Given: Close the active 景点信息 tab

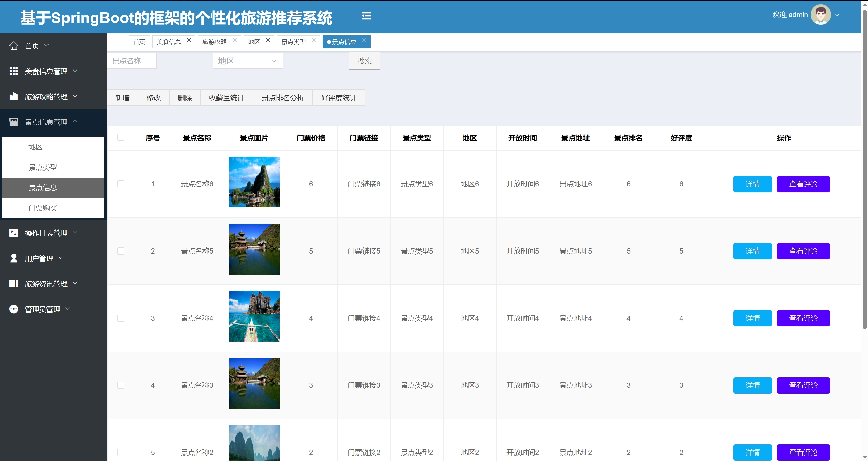Looking at the screenshot, I should pyautogui.click(x=364, y=40).
